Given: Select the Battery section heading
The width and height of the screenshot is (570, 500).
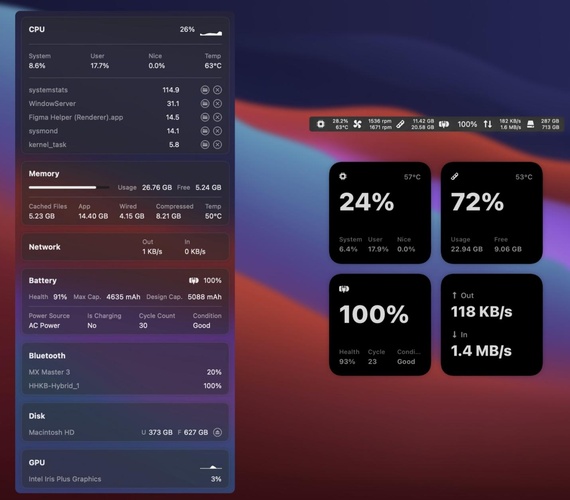Looking at the screenshot, I should coord(43,280).
